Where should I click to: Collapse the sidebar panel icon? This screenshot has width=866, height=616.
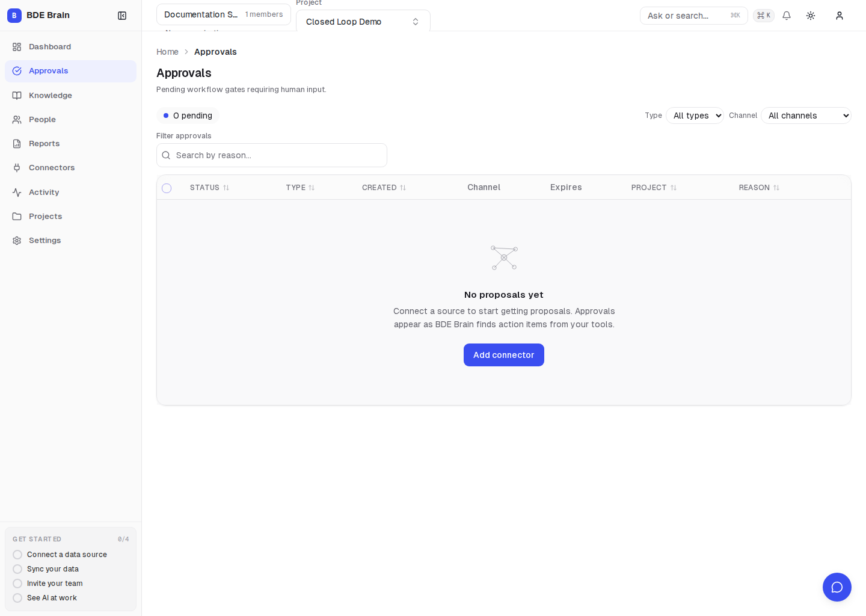click(x=122, y=16)
